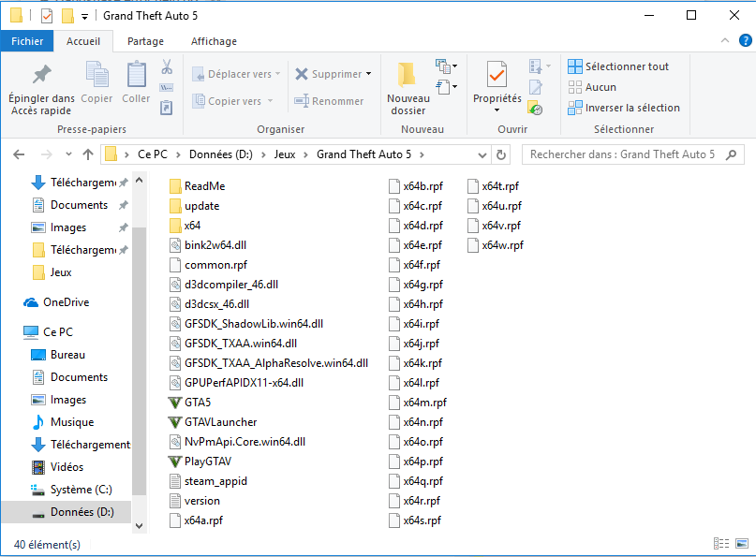
Task: Click the properties checkmark icon in title bar
Action: point(47,16)
